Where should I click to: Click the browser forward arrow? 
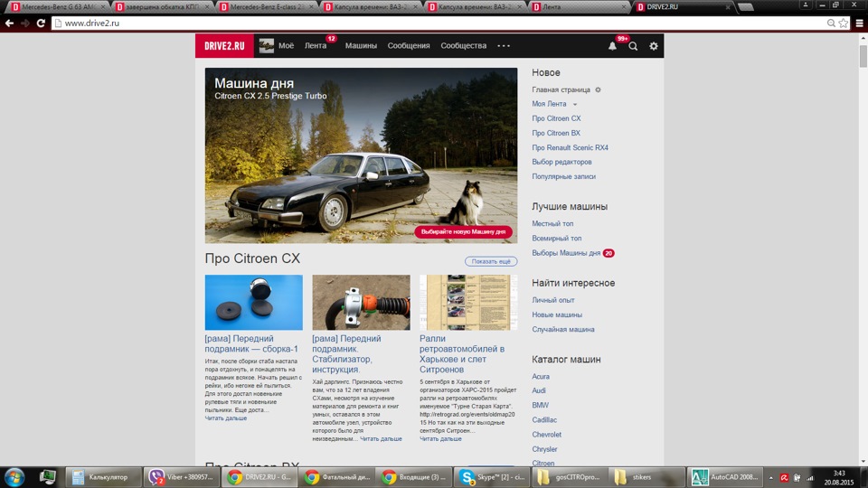click(x=25, y=23)
